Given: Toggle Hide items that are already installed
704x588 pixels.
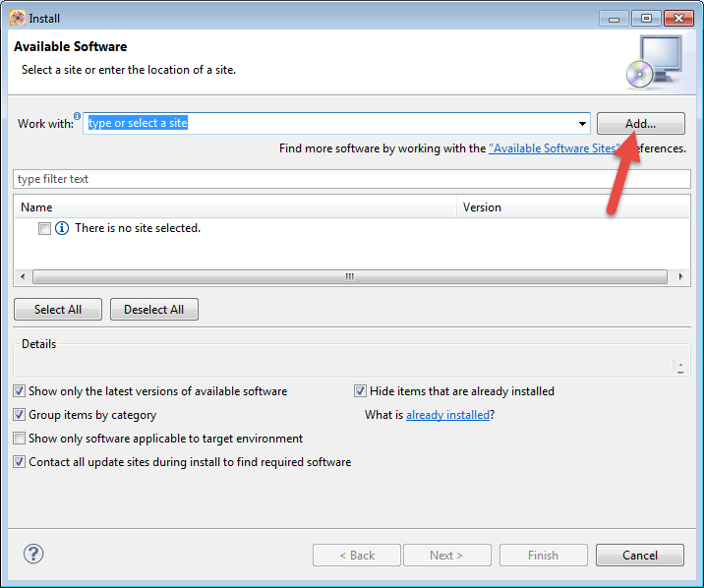Looking at the screenshot, I should tap(360, 391).
